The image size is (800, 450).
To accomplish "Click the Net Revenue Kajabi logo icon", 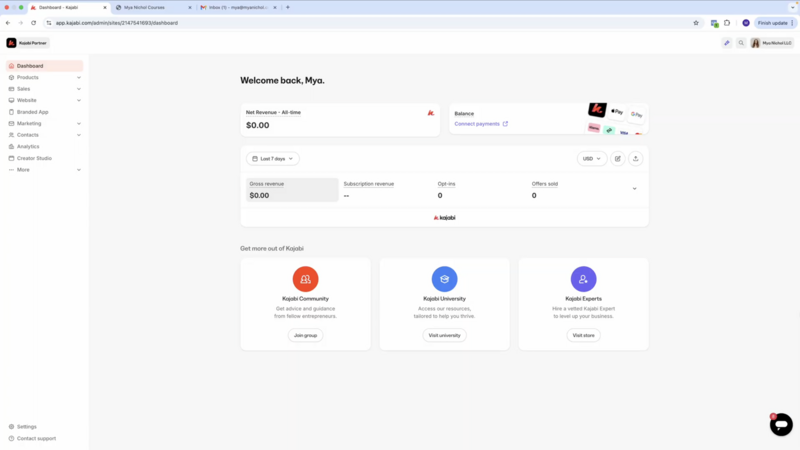I will point(431,113).
